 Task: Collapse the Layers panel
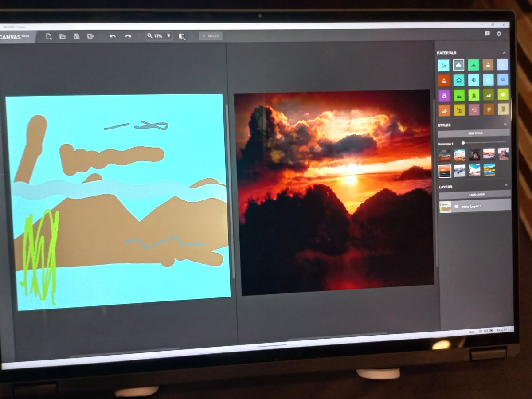pos(506,186)
